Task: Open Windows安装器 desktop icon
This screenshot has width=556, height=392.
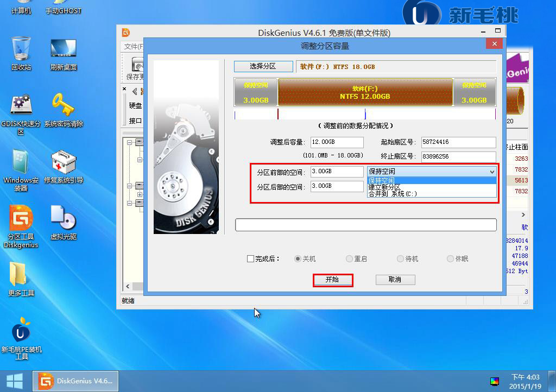Action: (21, 170)
